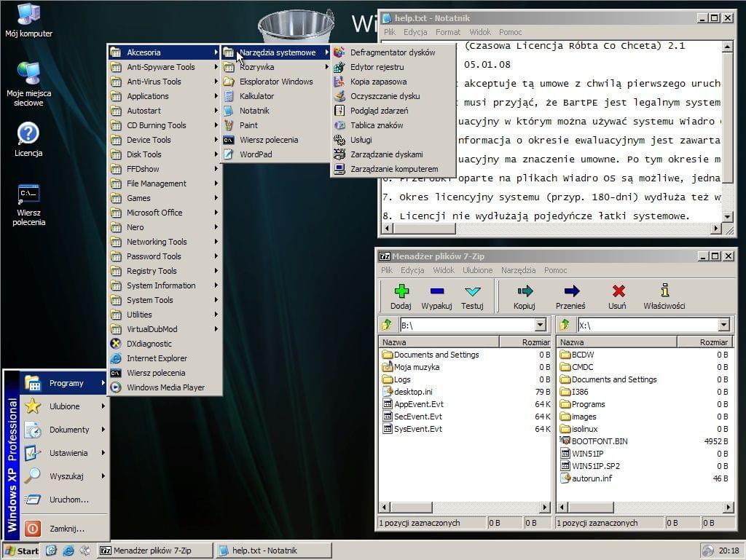This screenshot has height=560, width=746.
Task: Switch to help.txt - Notatnik taskbar button
Action: (274, 551)
